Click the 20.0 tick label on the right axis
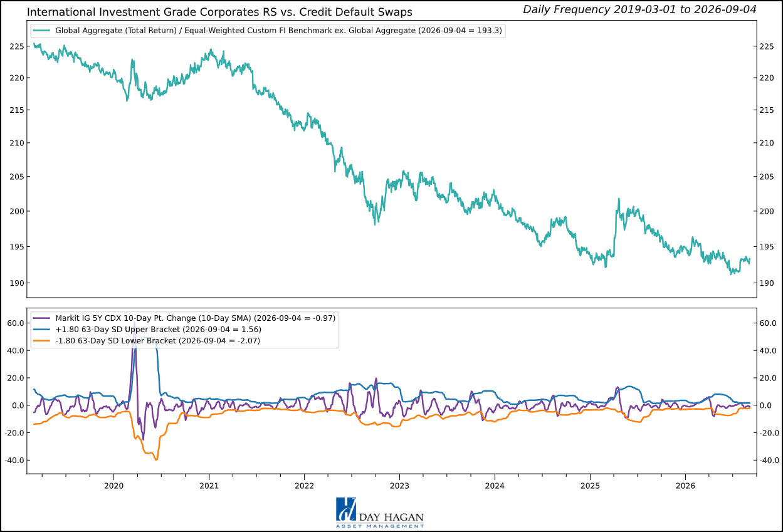This screenshot has width=783, height=532. point(769,378)
